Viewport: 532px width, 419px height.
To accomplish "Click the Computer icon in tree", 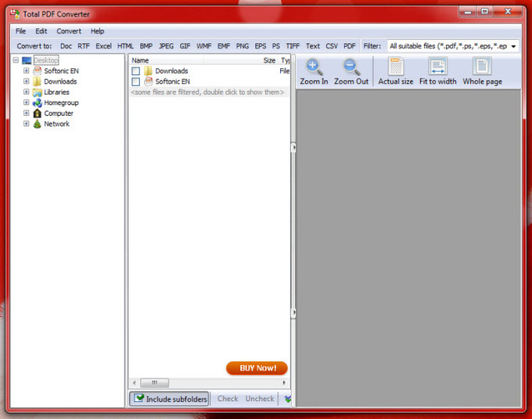I will [37, 113].
